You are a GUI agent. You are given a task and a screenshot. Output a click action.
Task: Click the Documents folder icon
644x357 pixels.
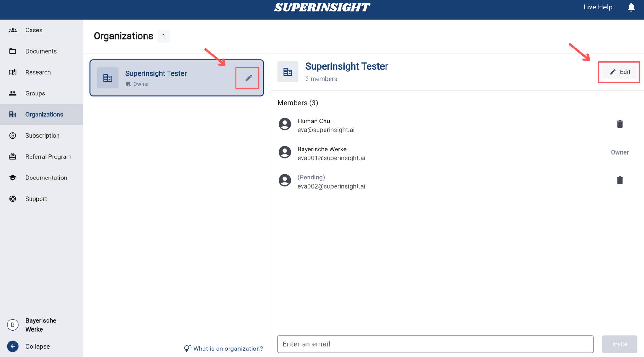coord(13,51)
